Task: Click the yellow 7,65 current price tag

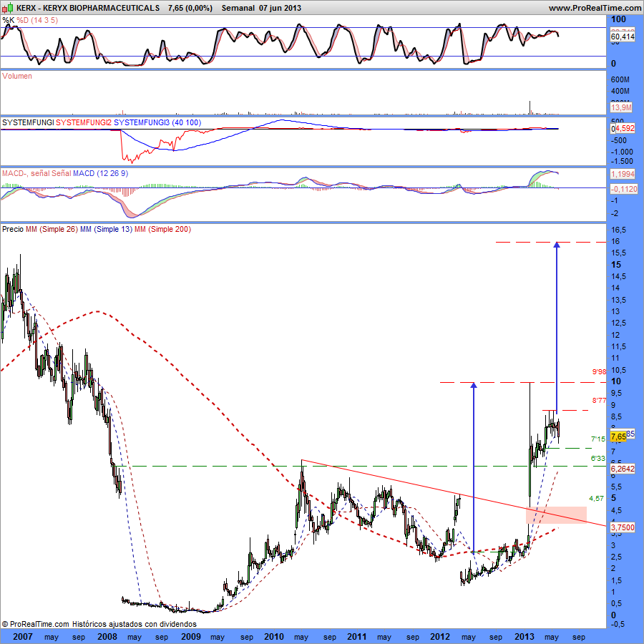Action: 618,436
